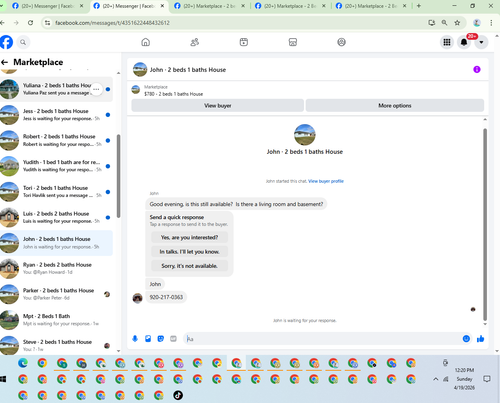Screen dimensions: 500x403
Task: Choose the GIF icon in composer
Action: point(173,339)
